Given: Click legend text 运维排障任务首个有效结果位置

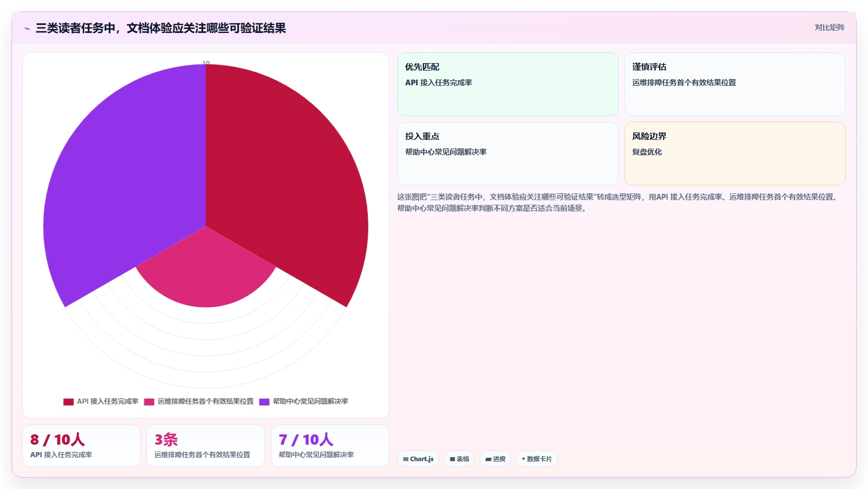Looking at the screenshot, I should point(205,401).
